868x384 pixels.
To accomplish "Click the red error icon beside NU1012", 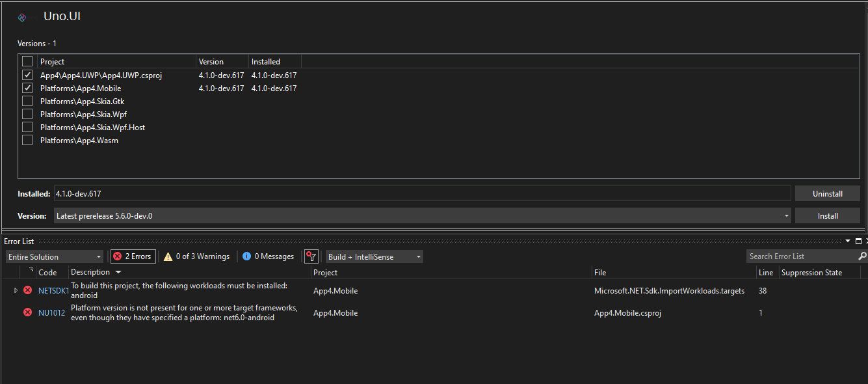I will tap(27, 312).
